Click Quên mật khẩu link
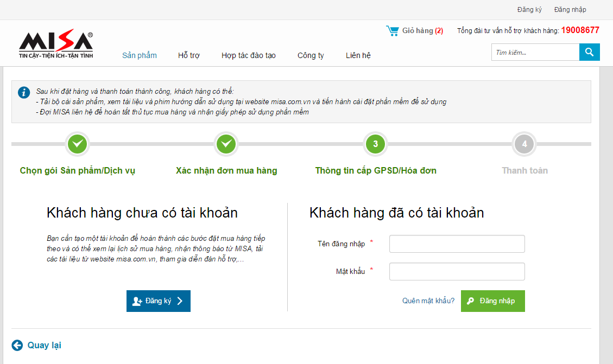This screenshot has height=364, width=613. (428, 301)
